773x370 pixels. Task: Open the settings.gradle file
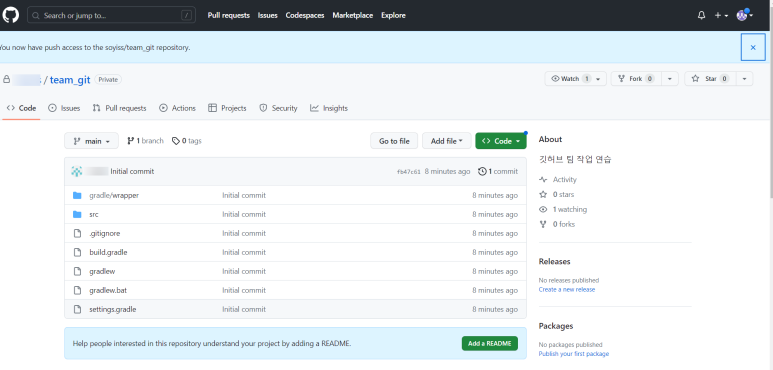113,309
